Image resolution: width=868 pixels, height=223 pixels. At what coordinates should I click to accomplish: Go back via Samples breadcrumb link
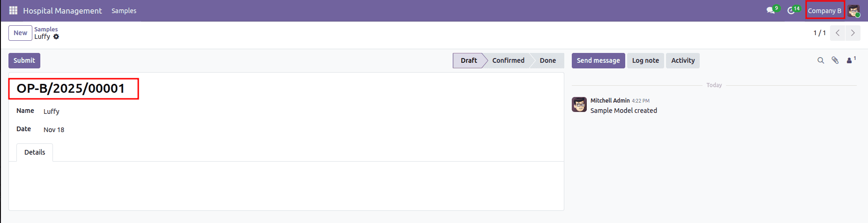pos(46,29)
